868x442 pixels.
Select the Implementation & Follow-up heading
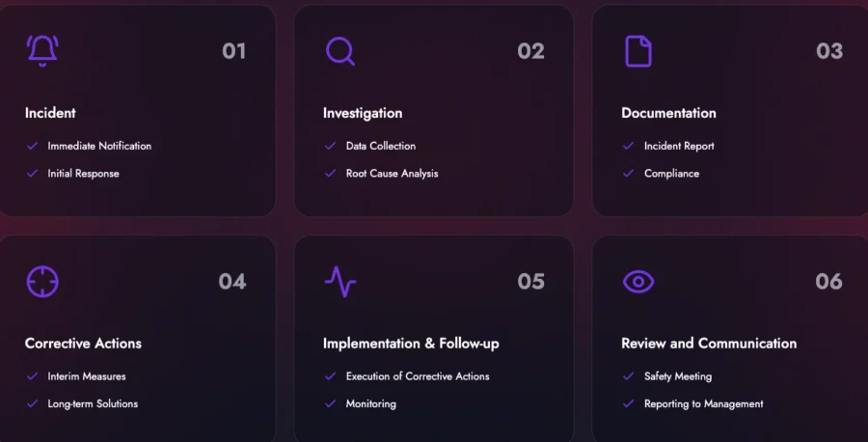pos(411,344)
